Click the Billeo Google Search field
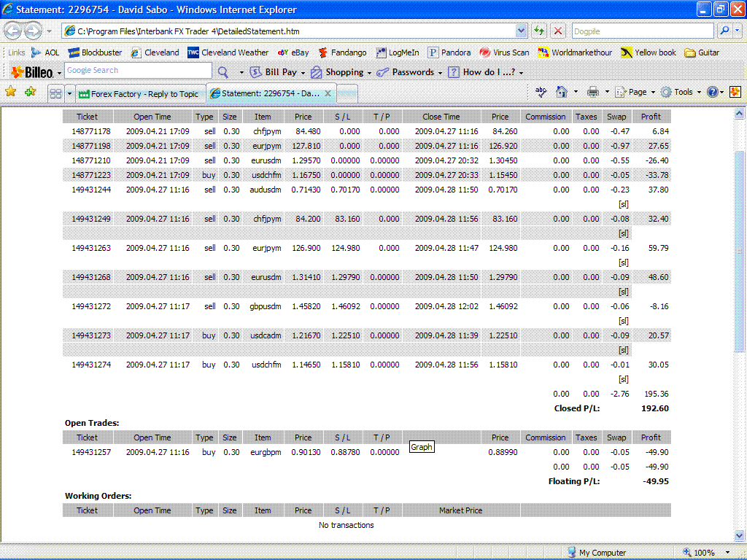747x560 pixels. pos(138,71)
